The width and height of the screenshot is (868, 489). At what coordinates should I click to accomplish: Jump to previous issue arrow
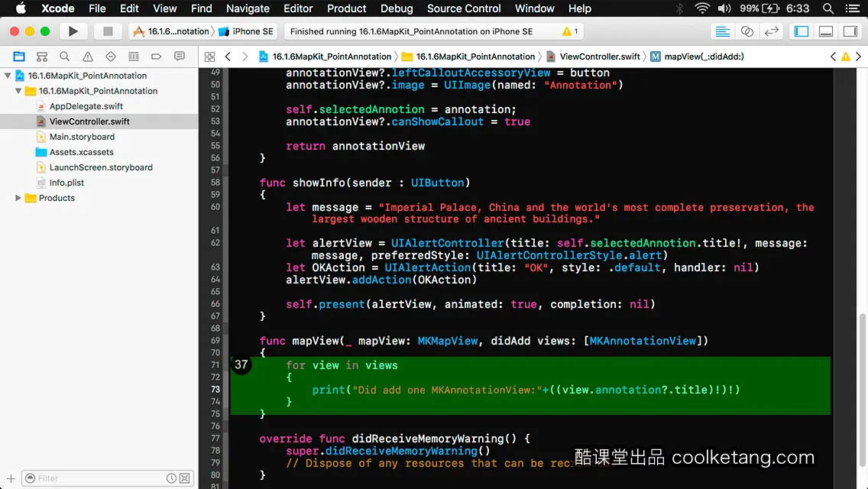coord(833,57)
